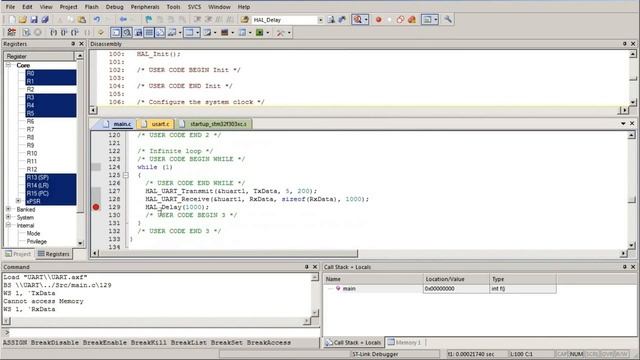Screen dimensions: 640x360
Task: Toggle the Disassembly window button
Action: click(127, 32)
